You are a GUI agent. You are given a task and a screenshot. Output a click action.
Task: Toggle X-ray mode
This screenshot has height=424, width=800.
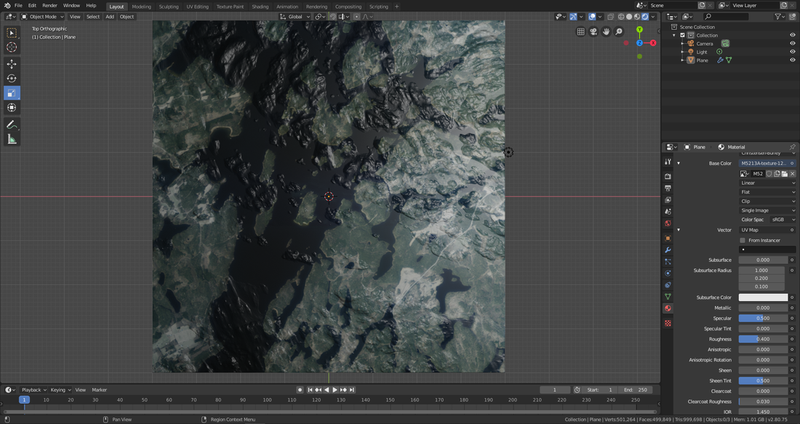610,17
